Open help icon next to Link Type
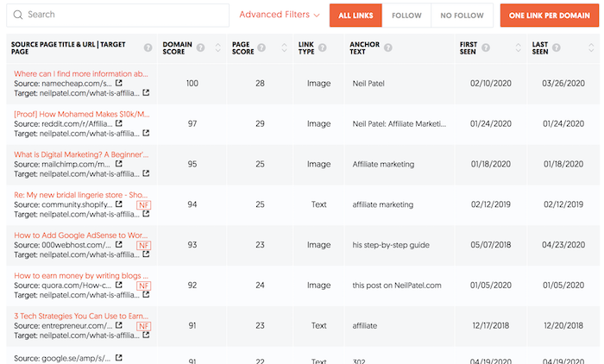Viewport: 604px width, 364px height. tap(323, 47)
